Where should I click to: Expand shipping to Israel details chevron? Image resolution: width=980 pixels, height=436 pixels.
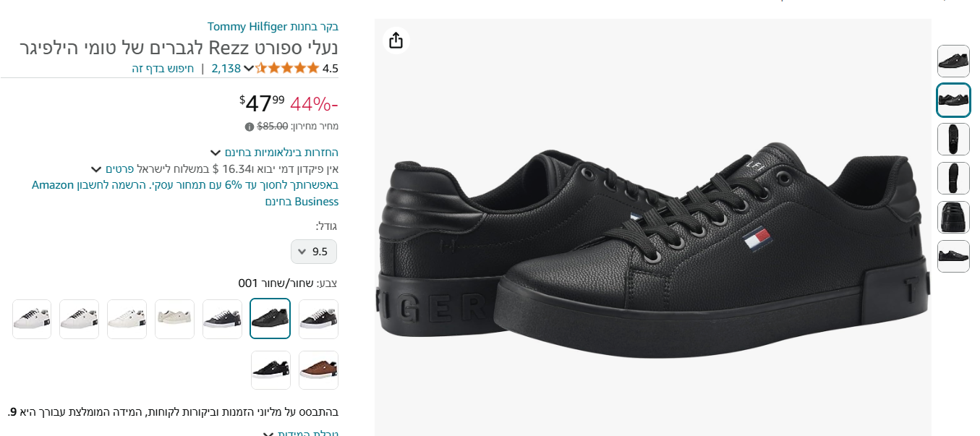point(95,169)
